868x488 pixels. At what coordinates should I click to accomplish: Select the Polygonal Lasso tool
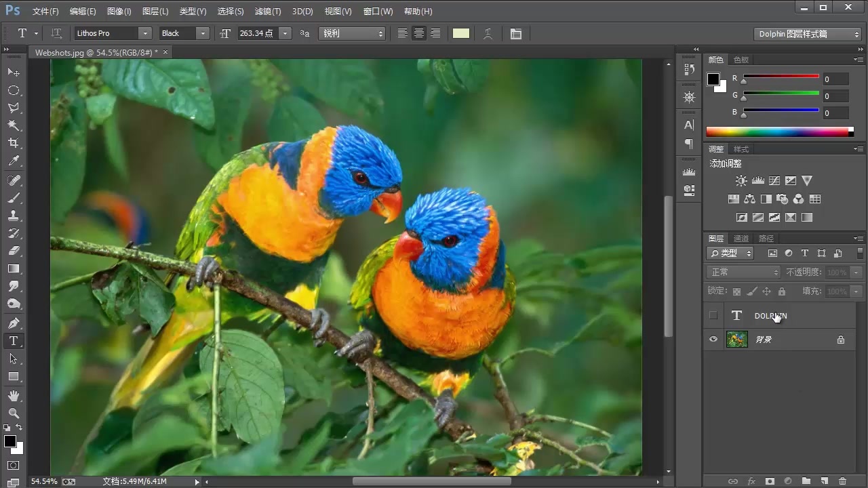[x=14, y=108]
